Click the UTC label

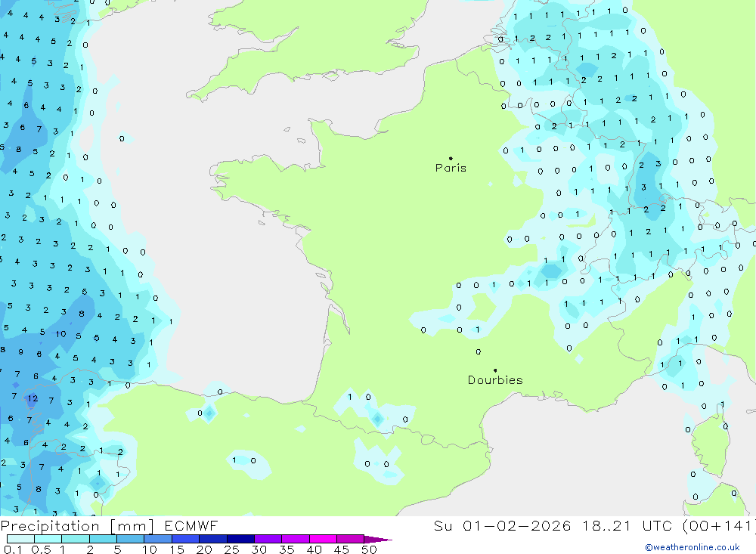pyautogui.click(x=657, y=525)
